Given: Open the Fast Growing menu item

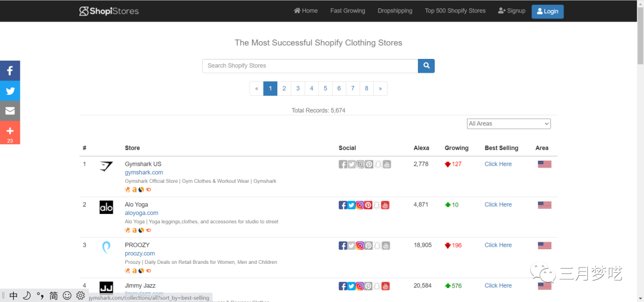Looking at the screenshot, I should pos(348,11).
